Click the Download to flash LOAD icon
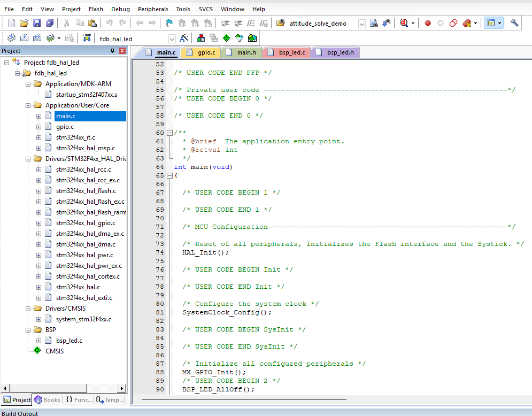This screenshot has height=416, width=532. (87, 38)
